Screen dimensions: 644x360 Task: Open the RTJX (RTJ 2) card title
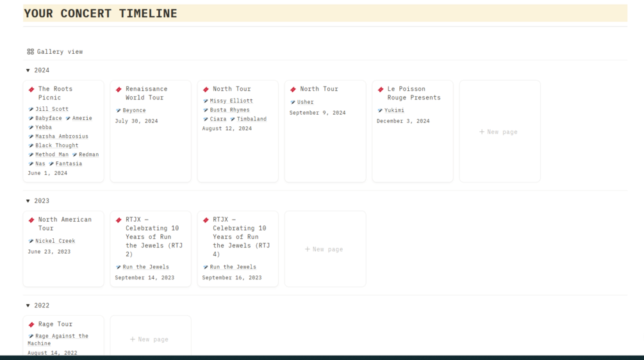154,237
